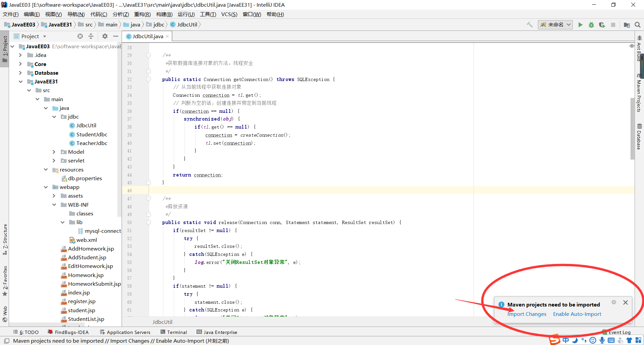This screenshot has width=644, height=345.
Task: Select index.jsp in project tree
Action: tap(75, 293)
